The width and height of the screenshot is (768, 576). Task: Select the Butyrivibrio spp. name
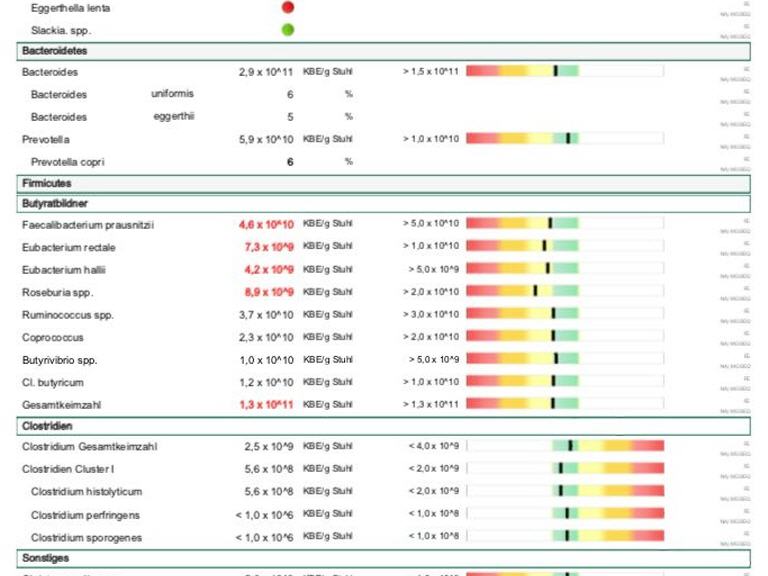(x=59, y=360)
